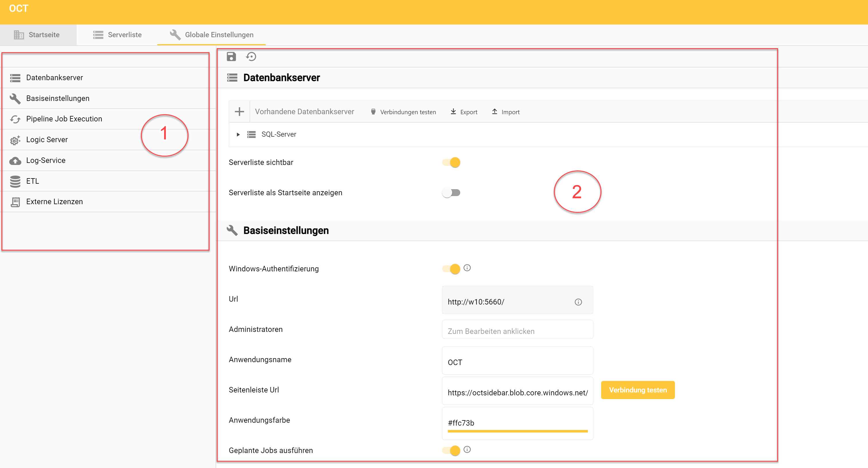868x468 pixels.
Task: Expand the SQL-Server tree node
Action: coord(238,135)
